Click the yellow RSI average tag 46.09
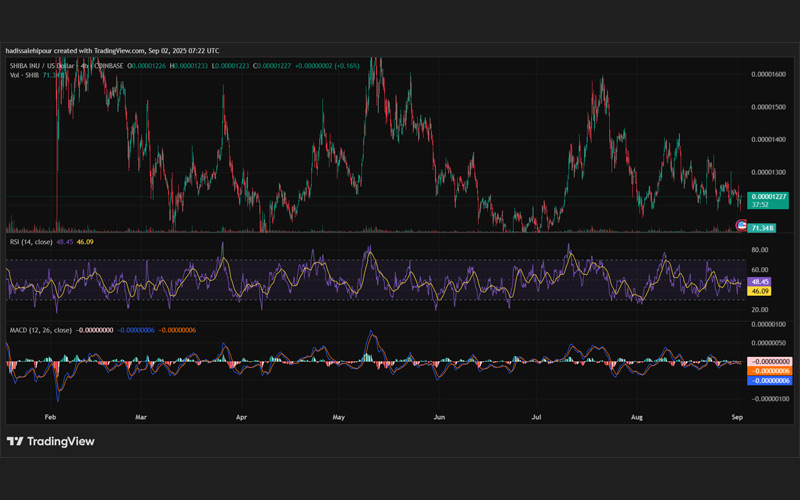 point(759,291)
